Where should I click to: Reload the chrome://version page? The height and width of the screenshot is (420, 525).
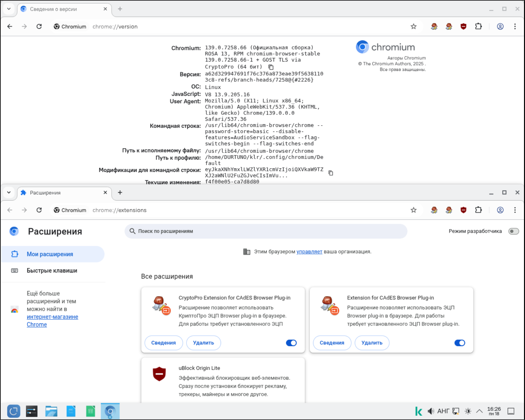39,26
